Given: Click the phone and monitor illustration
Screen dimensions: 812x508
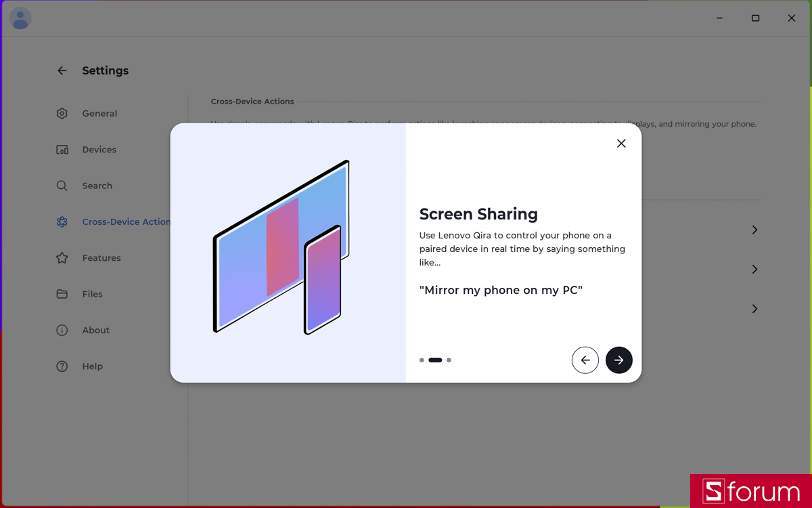Looking at the screenshot, I should 281,247.
